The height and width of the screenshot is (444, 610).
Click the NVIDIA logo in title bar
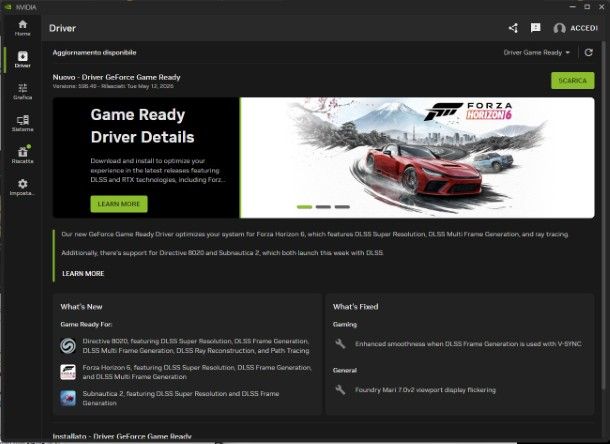tap(8, 7)
